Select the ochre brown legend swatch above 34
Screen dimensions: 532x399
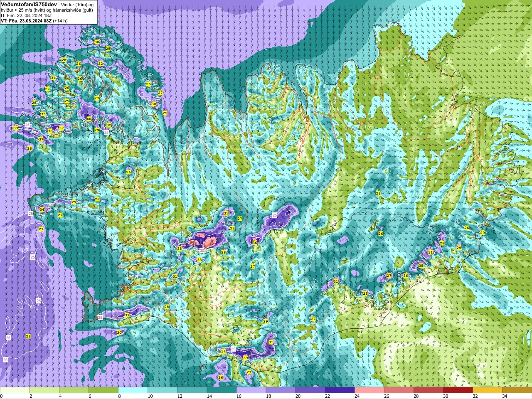517,390
